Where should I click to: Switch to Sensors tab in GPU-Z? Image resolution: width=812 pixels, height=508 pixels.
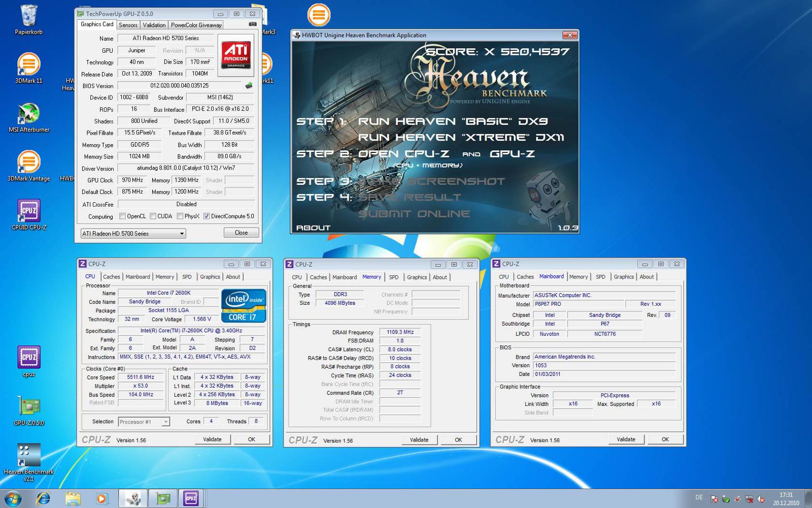pos(128,25)
